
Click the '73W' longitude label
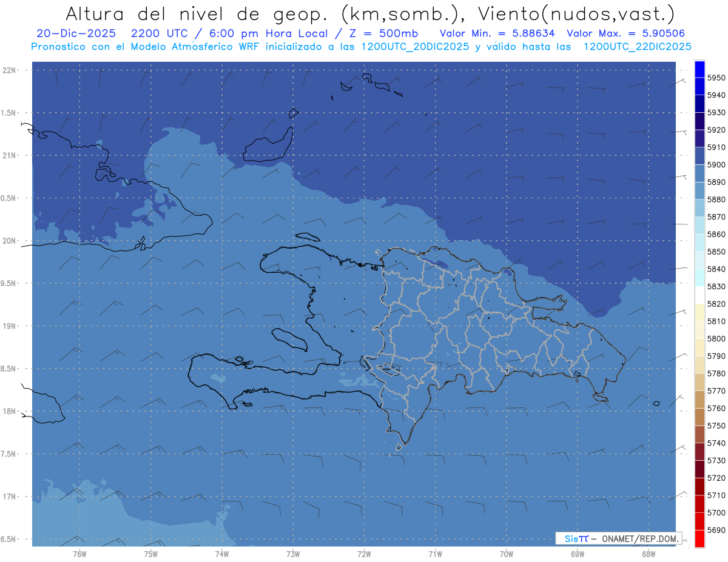[x=293, y=554]
